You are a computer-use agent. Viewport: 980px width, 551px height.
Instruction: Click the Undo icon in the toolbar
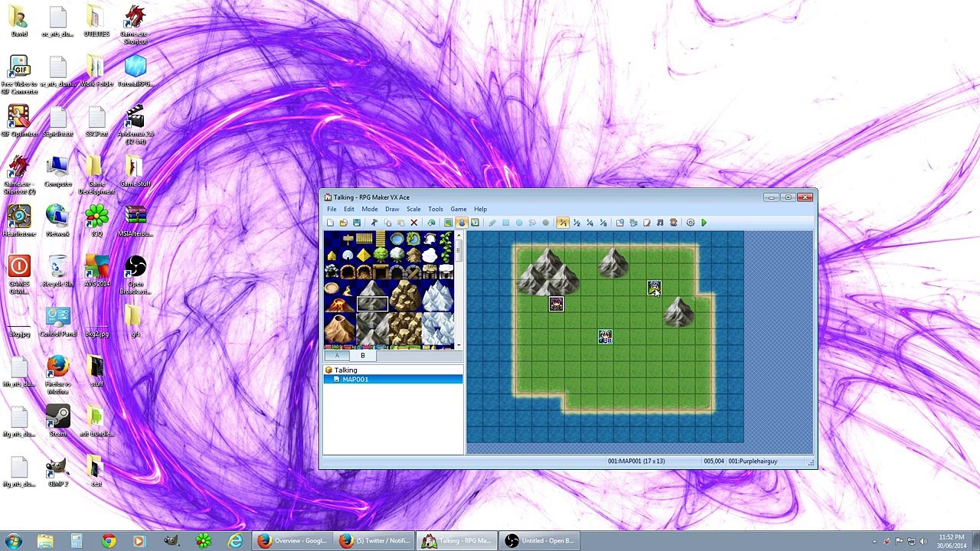[431, 223]
